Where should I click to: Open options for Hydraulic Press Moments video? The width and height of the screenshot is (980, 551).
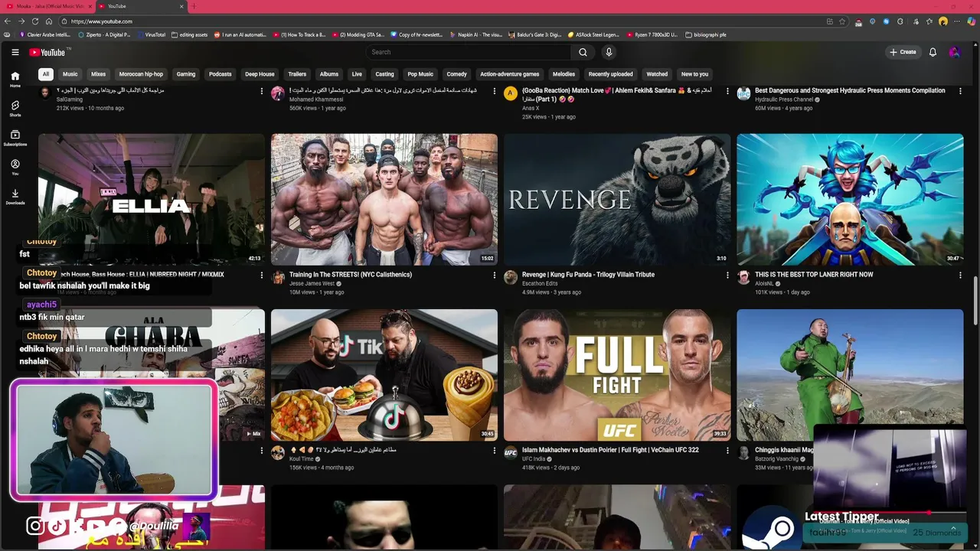pos(960,91)
